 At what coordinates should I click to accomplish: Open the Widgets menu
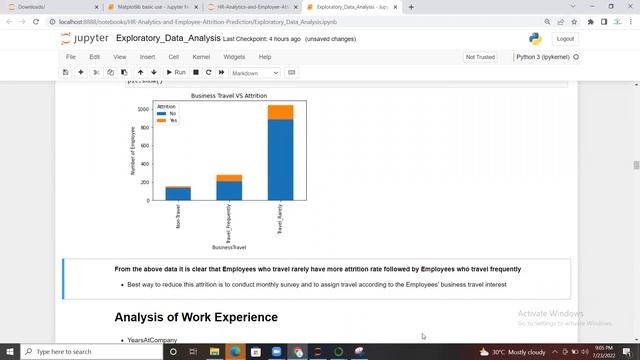[234, 57]
